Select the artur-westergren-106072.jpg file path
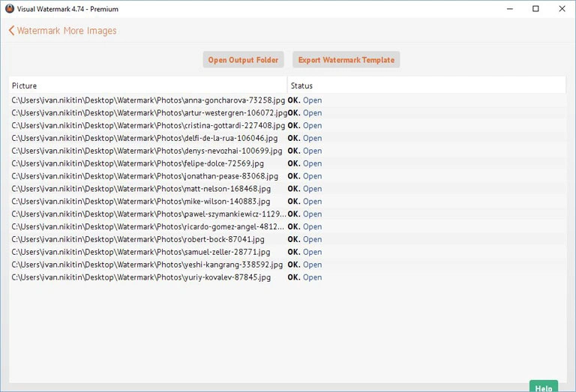This screenshot has height=392, width=576. 149,113
